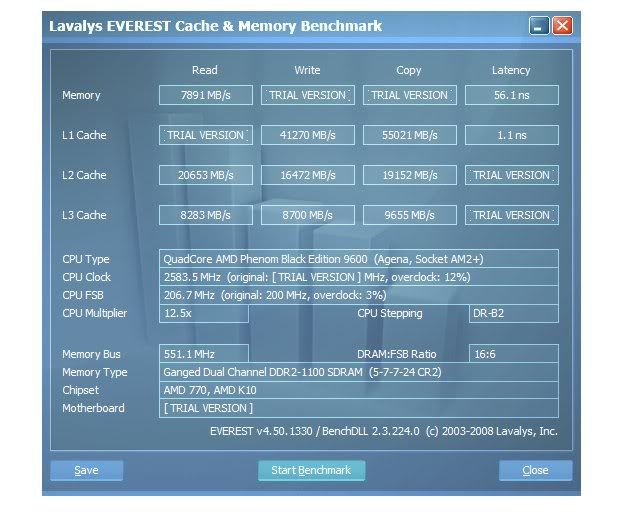The width and height of the screenshot is (640, 512).
Task: Click the Chipset label
Action: (80, 390)
